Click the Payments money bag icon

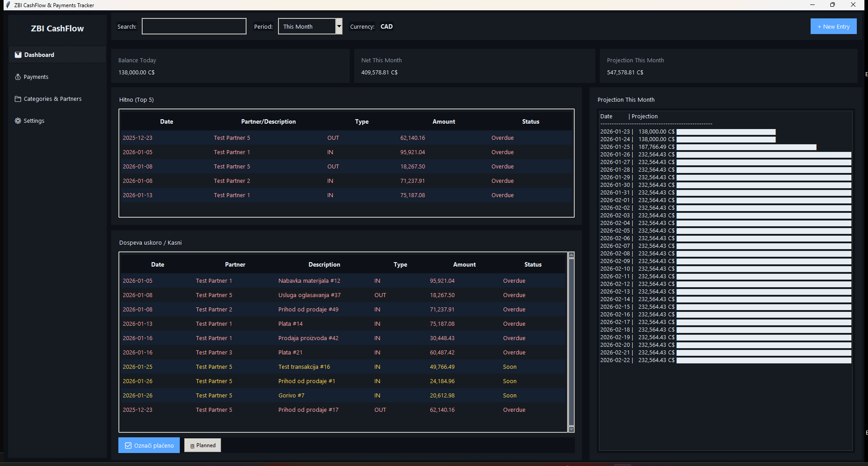pos(18,77)
